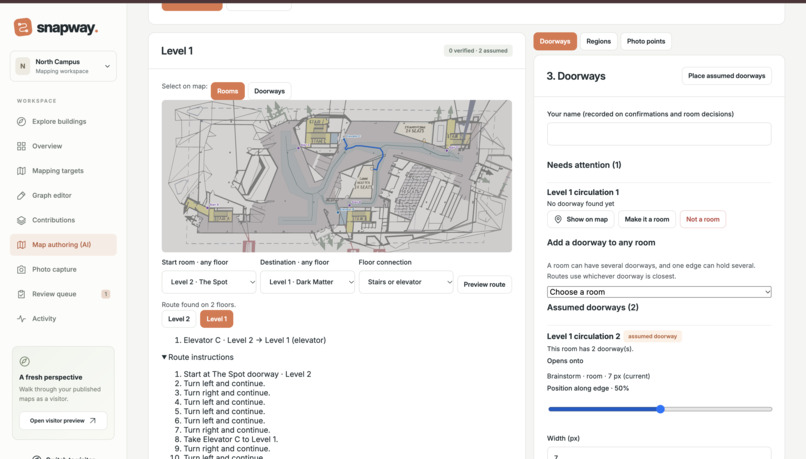
Task: Click Make it a room button
Action: coord(647,219)
